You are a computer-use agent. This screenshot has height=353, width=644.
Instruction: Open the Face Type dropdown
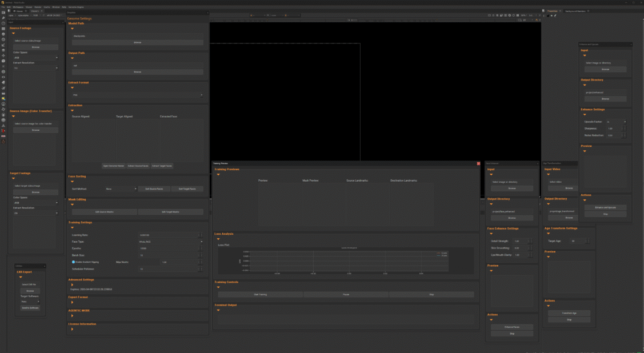(x=170, y=242)
